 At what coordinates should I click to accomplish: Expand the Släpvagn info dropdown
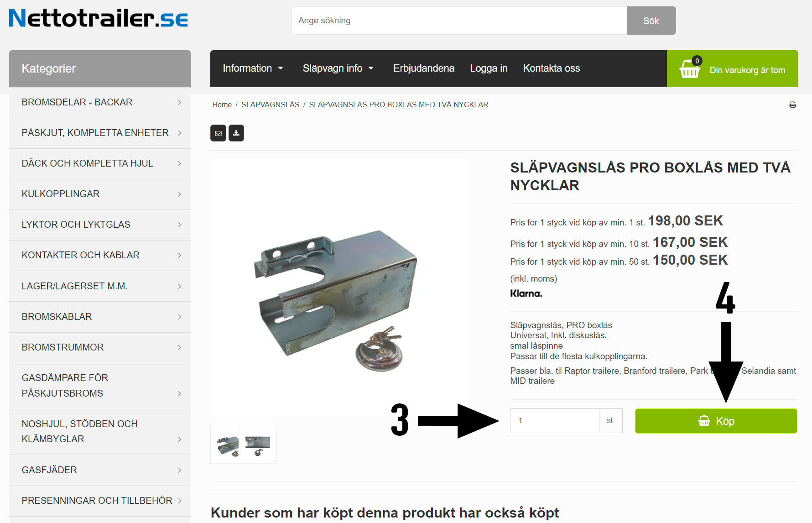pyautogui.click(x=338, y=68)
